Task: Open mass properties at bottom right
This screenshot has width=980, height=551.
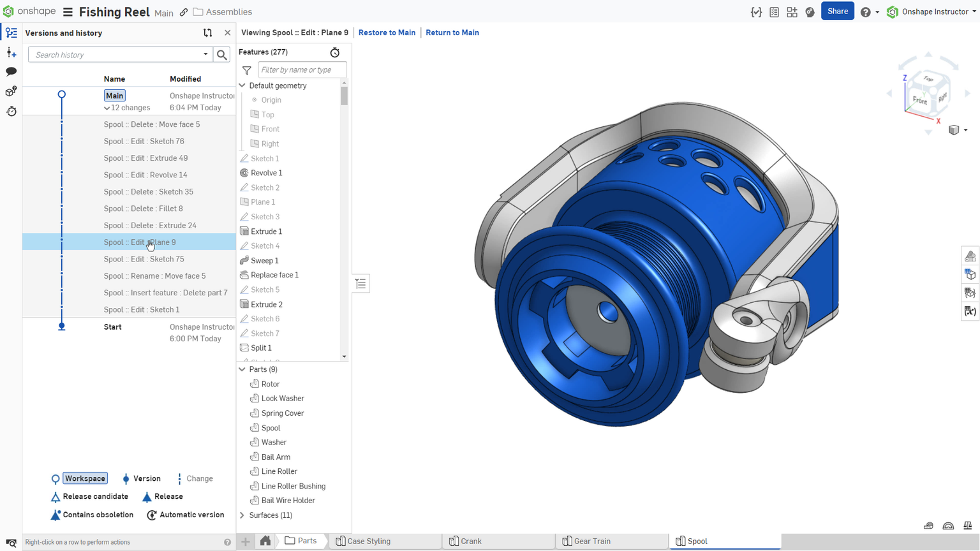Action: (967, 525)
